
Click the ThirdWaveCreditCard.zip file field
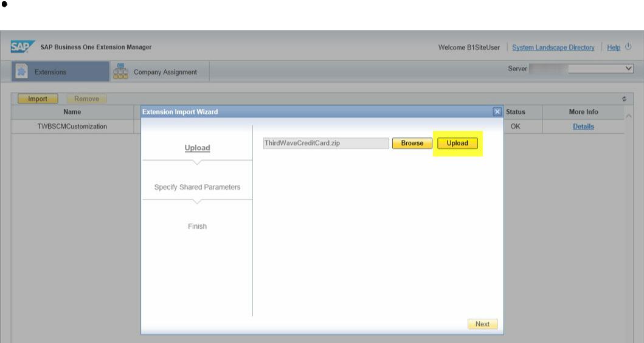coord(326,143)
